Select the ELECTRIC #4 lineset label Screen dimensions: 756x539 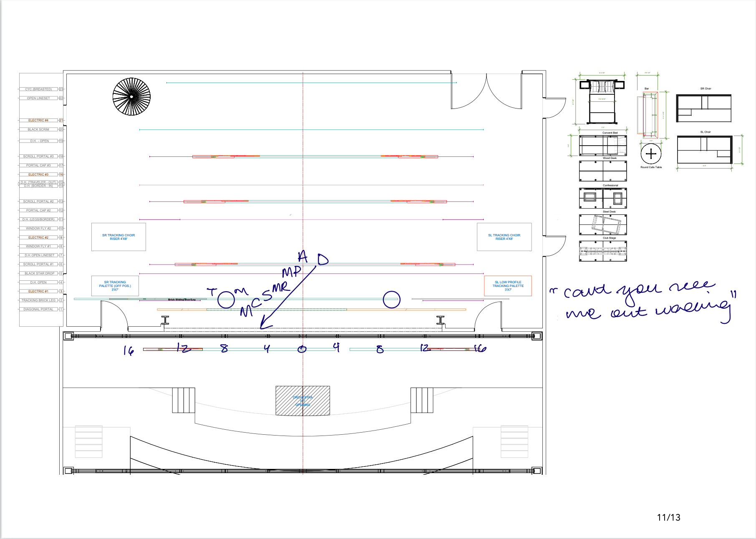pos(38,120)
